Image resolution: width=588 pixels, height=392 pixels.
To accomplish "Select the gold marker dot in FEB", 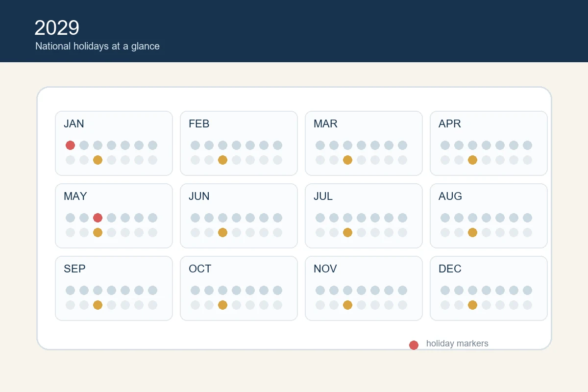I will coord(222,160).
